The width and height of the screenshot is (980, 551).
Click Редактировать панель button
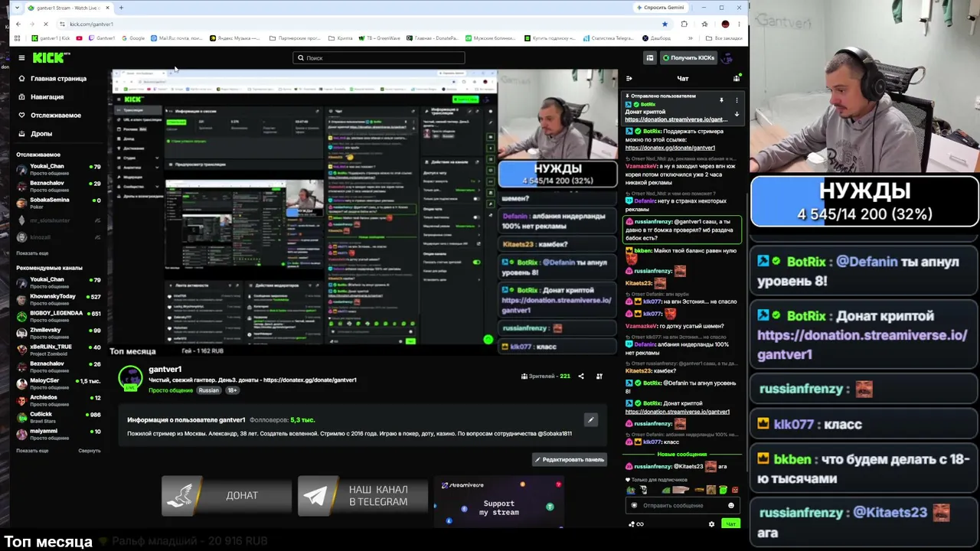pyautogui.click(x=570, y=459)
